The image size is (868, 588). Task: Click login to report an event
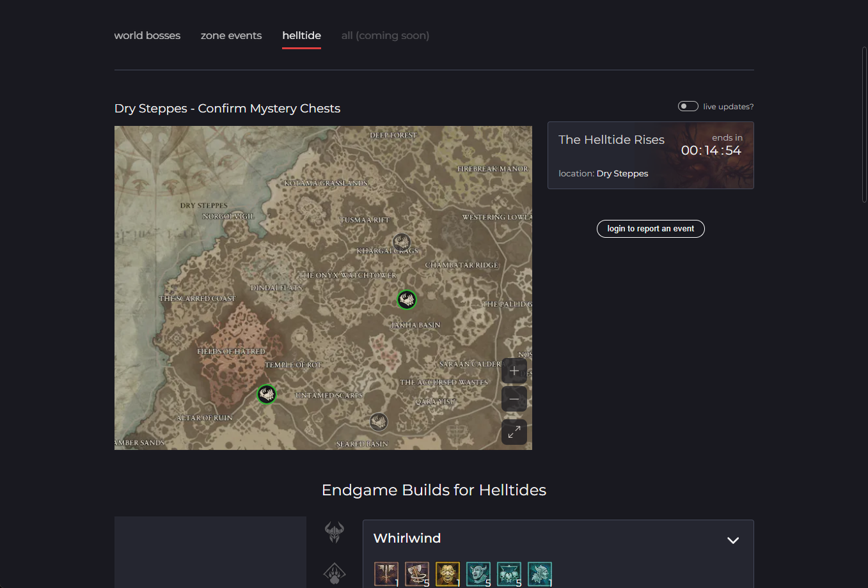(651, 229)
